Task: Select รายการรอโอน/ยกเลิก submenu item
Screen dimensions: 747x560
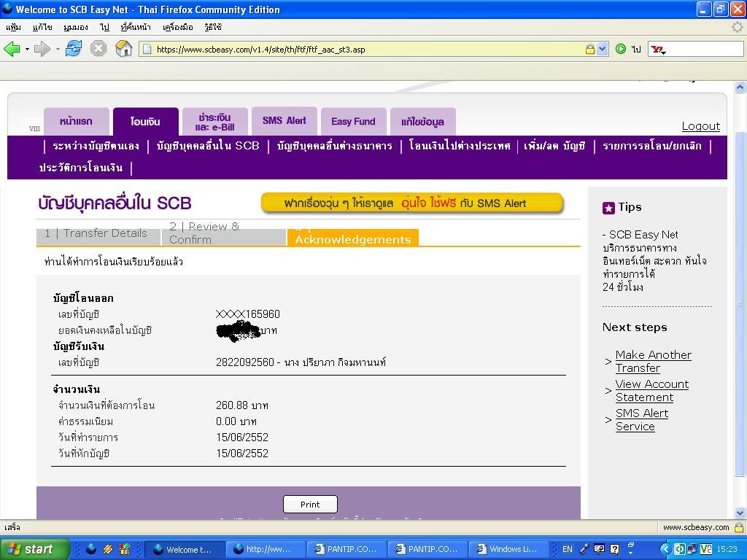Action: click(x=651, y=146)
